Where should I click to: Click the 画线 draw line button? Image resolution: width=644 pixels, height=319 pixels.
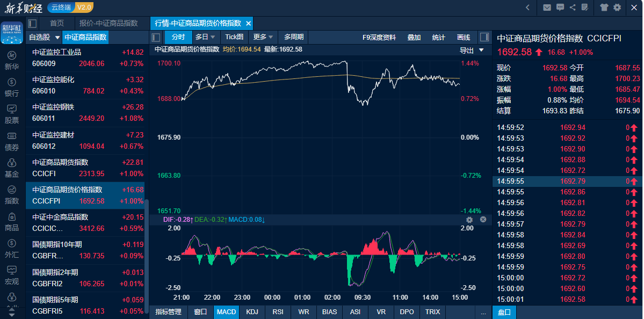pyautogui.click(x=464, y=38)
